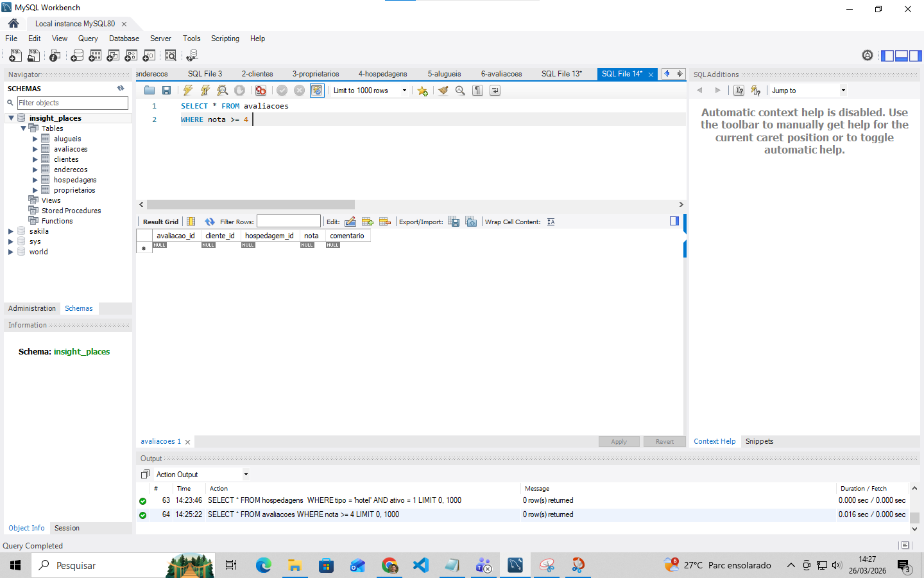Execute the statement under the cursor
924x578 pixels.
(x=205, y=91)
